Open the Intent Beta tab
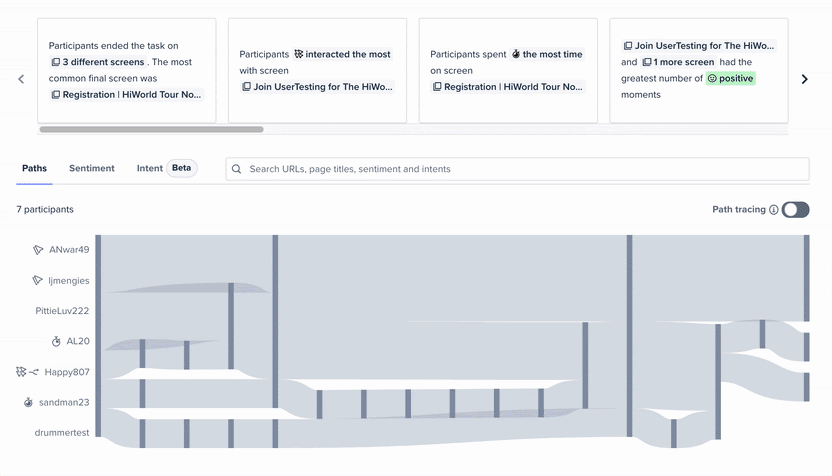 (166, 168)
